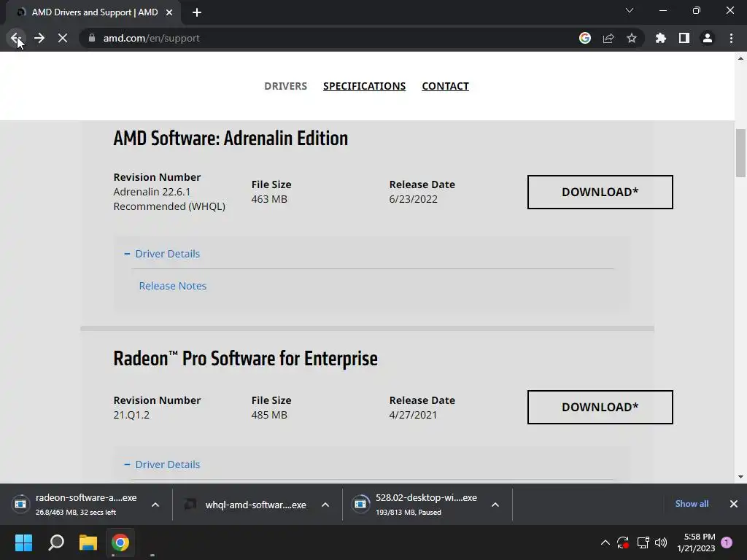Image resolution: width=747 pixels, height=560 pixels.
Task: Open the tab search chevron
Action: pos(630,10)
